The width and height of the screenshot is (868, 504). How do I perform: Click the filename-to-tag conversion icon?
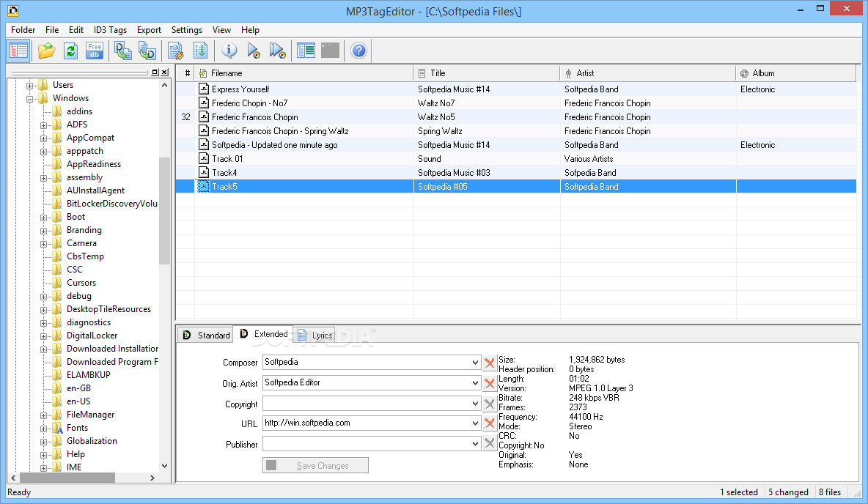pyautogui.click(x=147, y=51)
